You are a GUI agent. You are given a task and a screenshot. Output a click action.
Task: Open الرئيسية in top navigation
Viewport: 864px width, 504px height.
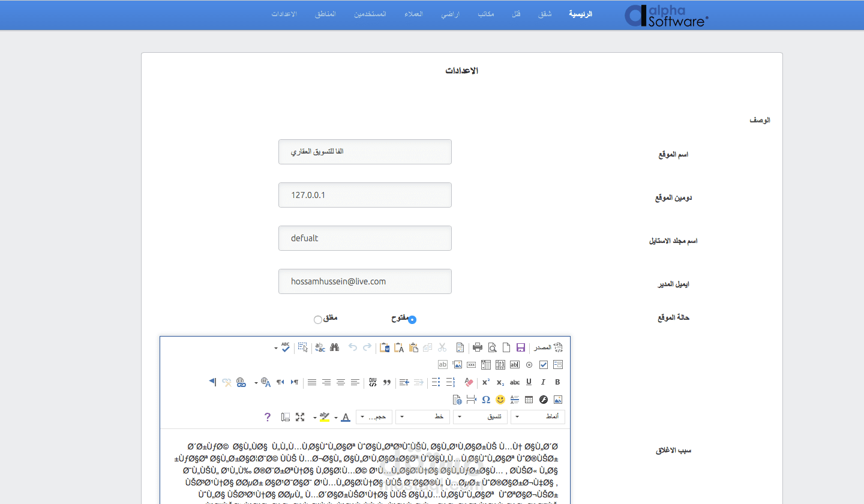tap(580, 13)
